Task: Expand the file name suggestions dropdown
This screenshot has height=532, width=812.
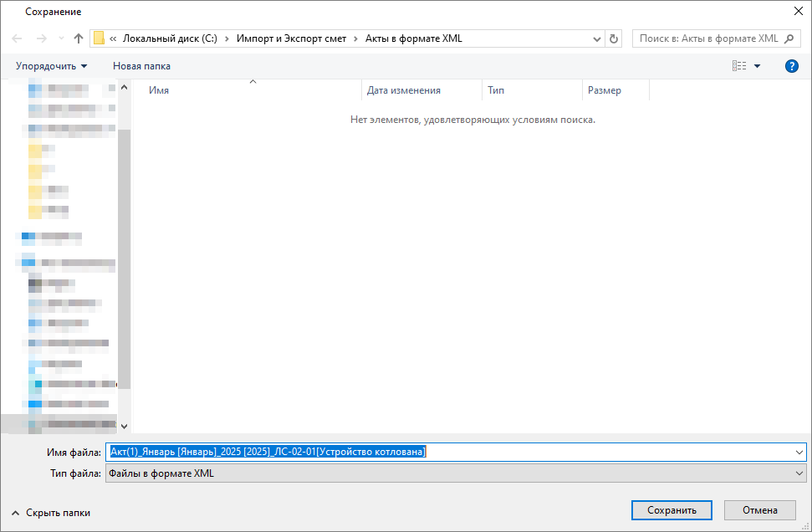Action: (799, 452)
